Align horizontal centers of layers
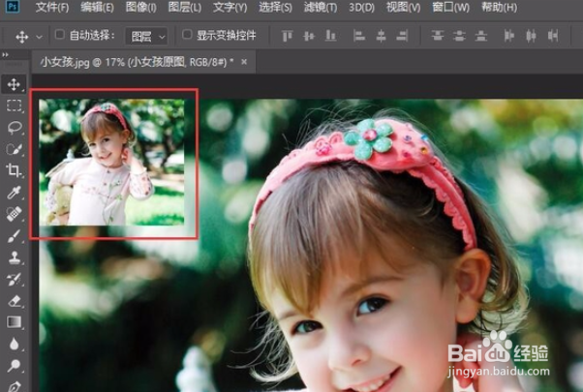This screenshot has height=392, width=583. pyautogui.click(x=381, y=36)
